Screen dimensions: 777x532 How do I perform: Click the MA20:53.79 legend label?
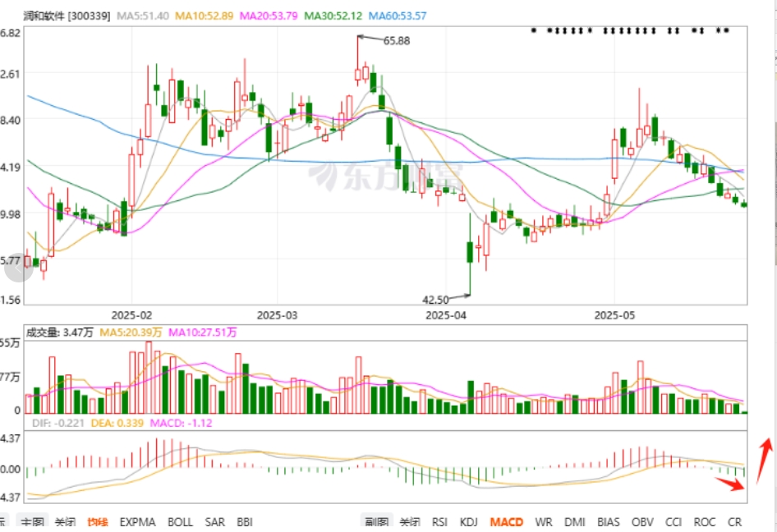(x=269, y=16)
